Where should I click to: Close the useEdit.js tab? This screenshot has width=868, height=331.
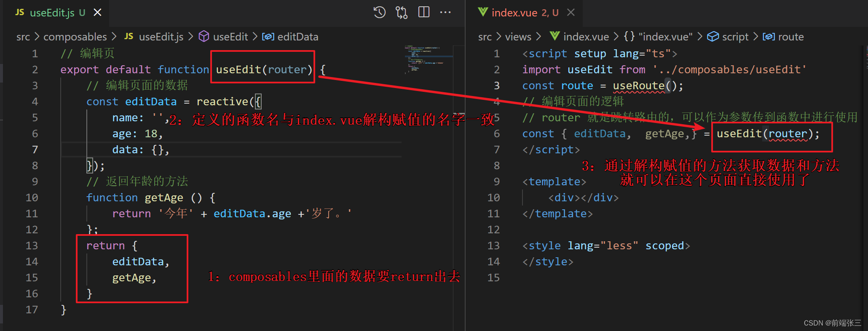coord(97,13)
